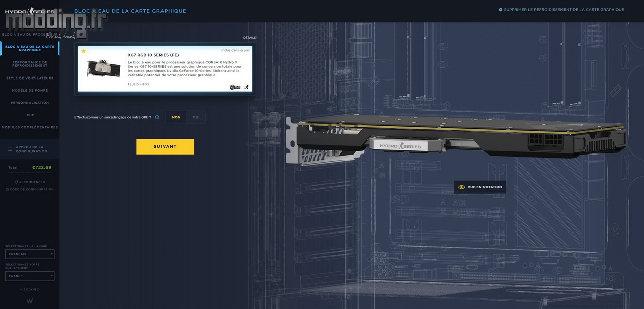Go to Style de ventilateurs step

point(30,78)
